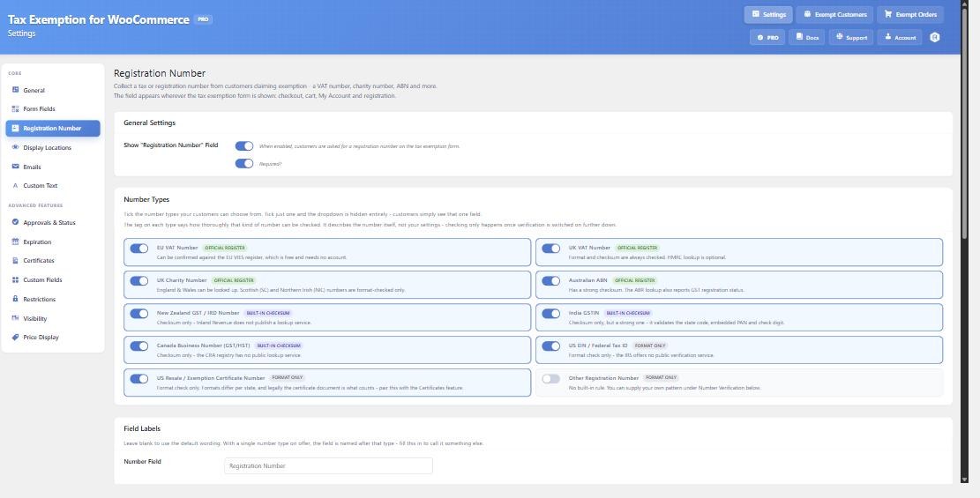Disable the UK VAT Number toggle

click(x=550, y=248)
